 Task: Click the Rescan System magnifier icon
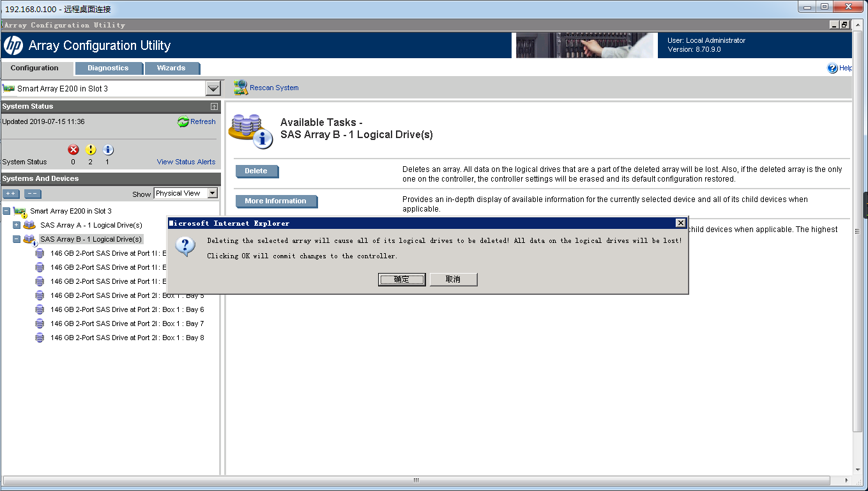pos(240,88)
